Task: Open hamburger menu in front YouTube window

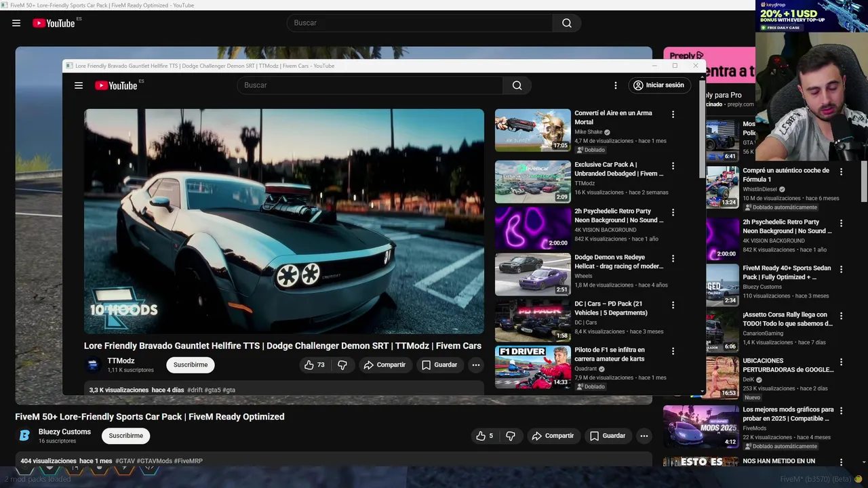Action: pos(79,85)
